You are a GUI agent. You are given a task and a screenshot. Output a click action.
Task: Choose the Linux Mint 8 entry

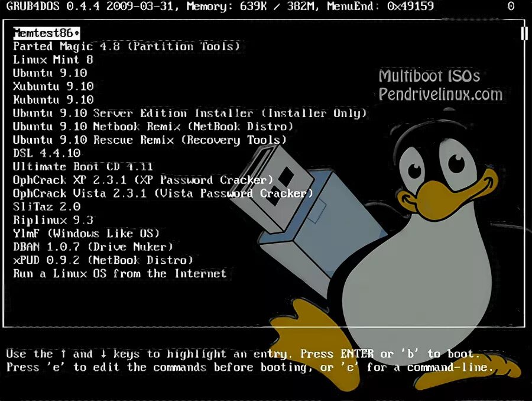(x=53, y=60)
